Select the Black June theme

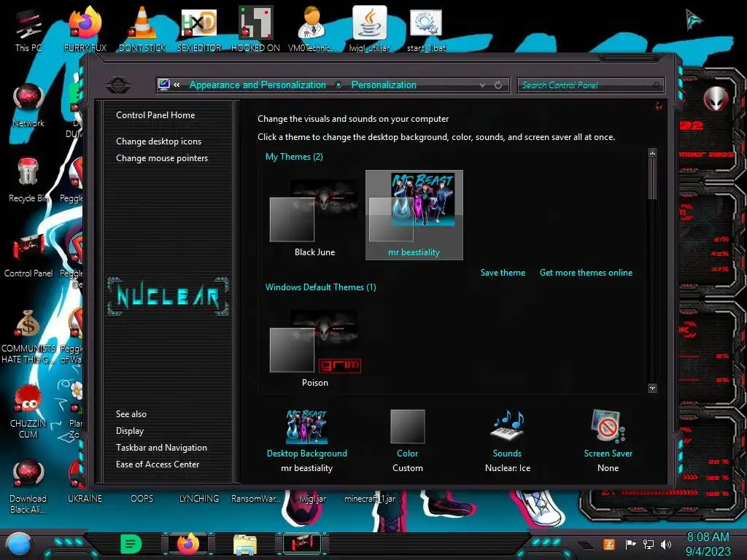(x=314, y=215)
